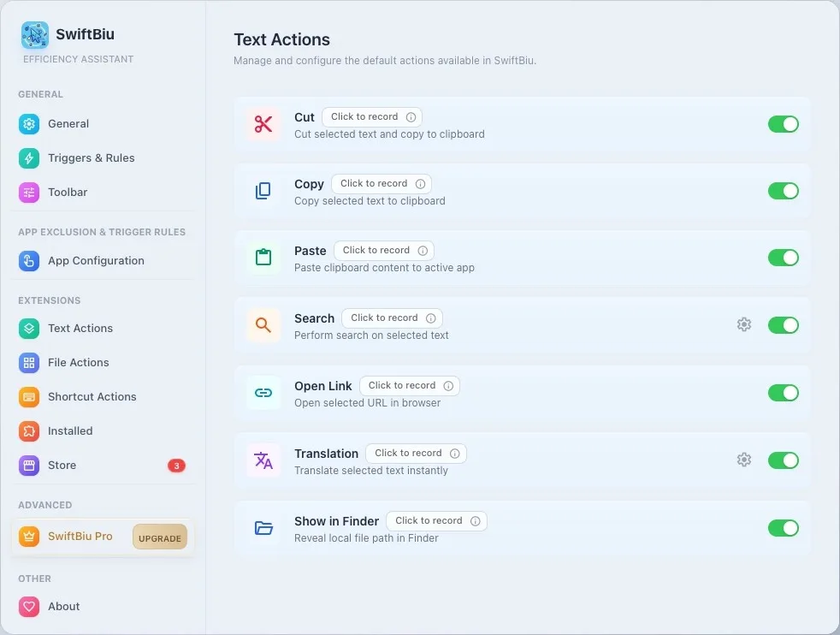
Task: Click 'Perform search on selected text' description
Action: coord(371,335)
